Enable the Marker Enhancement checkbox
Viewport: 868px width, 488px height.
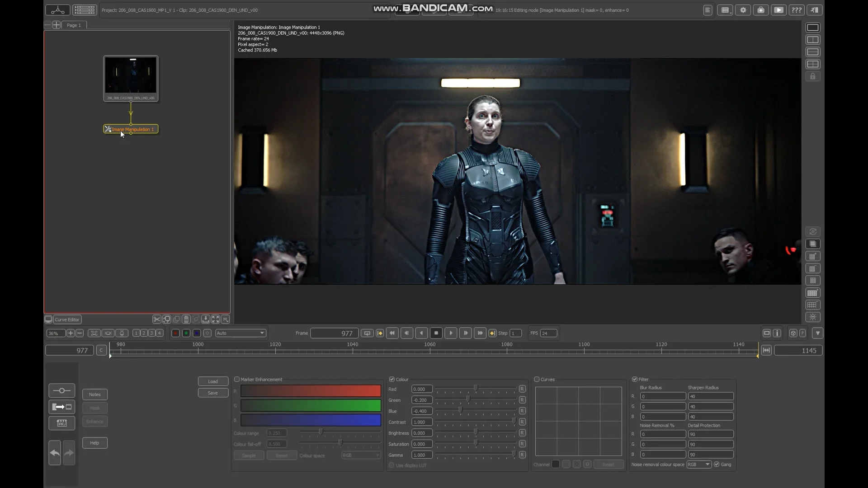(x=236, y=379)
